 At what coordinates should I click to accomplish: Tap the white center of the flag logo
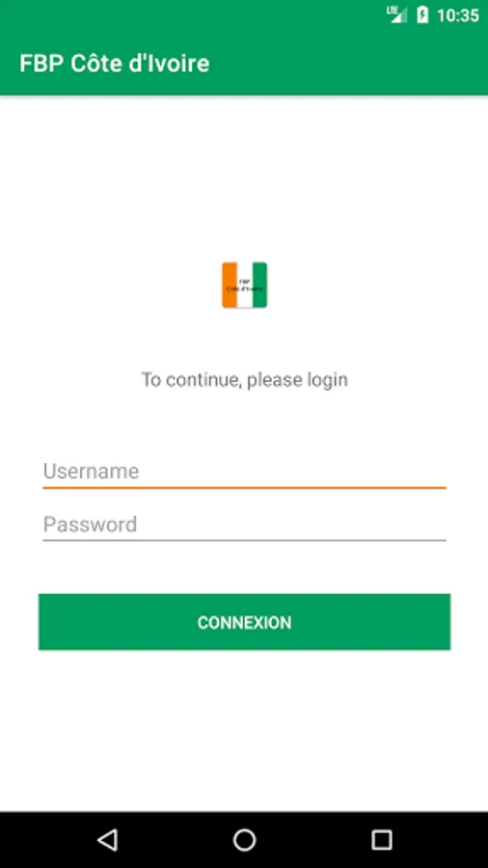(x=245, y=285)
